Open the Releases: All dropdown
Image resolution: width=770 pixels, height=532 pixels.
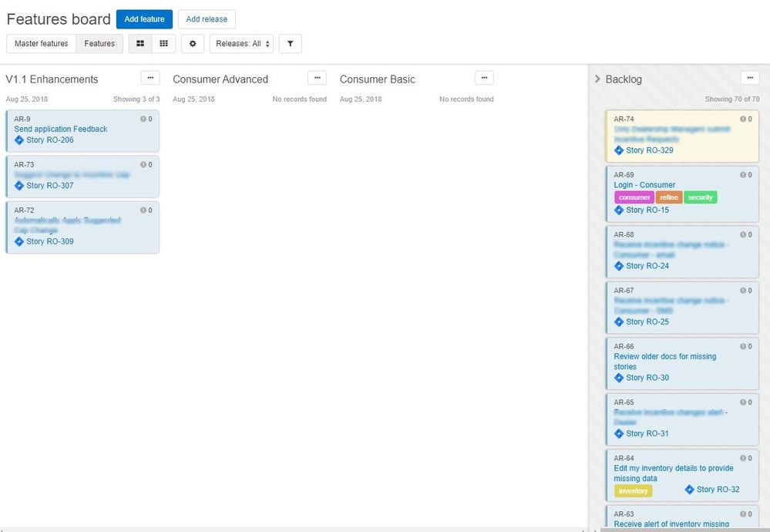[x=243, y=43]
